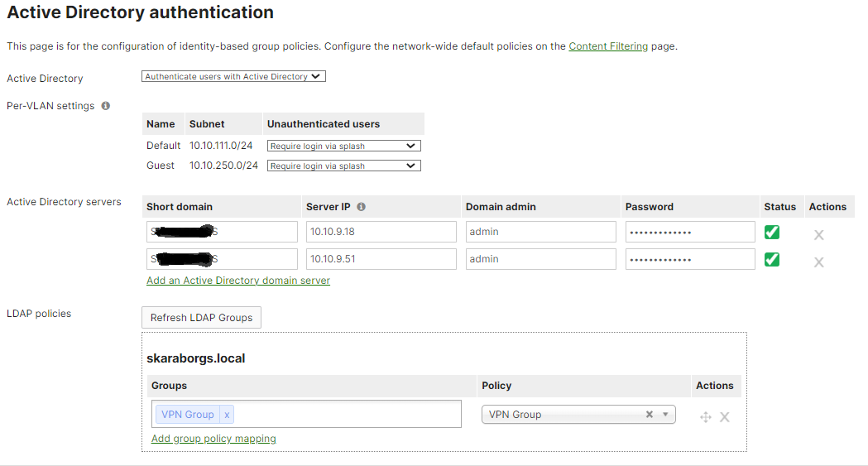The height and width of the screenshot is (466, 868).
Task: Click the info icon next to Server IP
Action: [x=361, y=207]
